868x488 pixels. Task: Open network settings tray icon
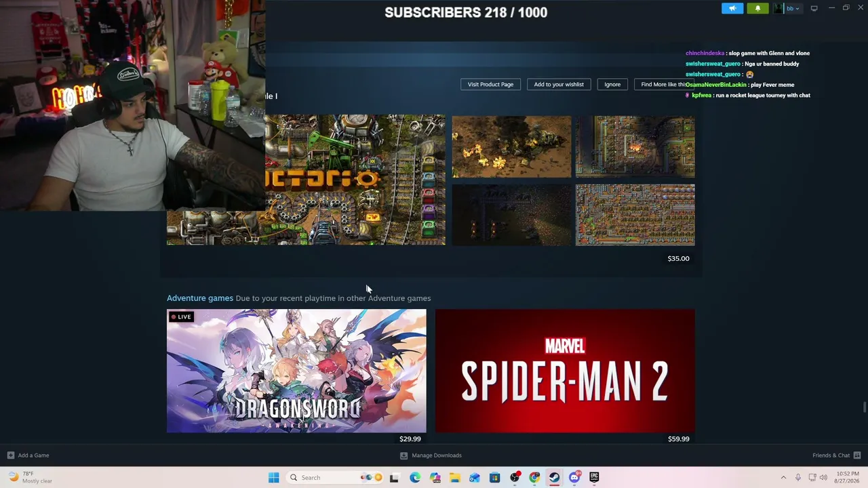click(812, 478)
